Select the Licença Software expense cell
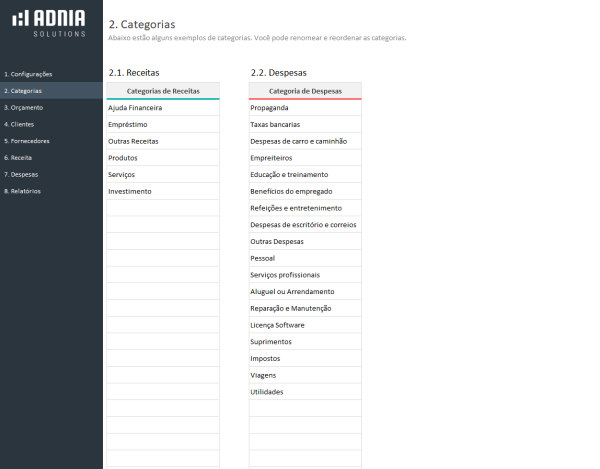Screen dimensions: 600x469 point(305,325)
